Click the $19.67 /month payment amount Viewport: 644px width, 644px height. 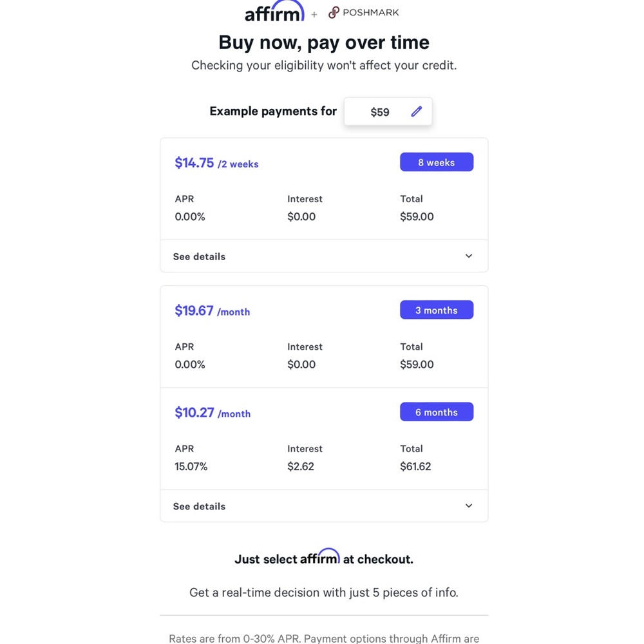coord(213,311)
